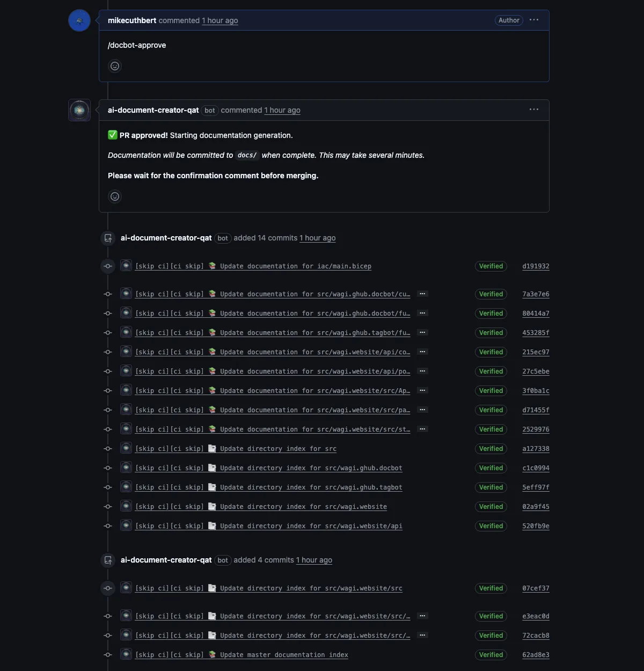Expand commit message for src/wagi.ghub.docbot/cu… commit
The height and width of the screenshot is (671, 644).
pos(422,294)
